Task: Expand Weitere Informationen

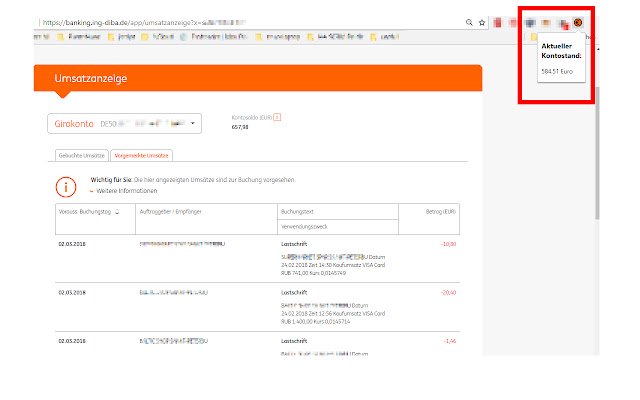Action: coord(124,191)
